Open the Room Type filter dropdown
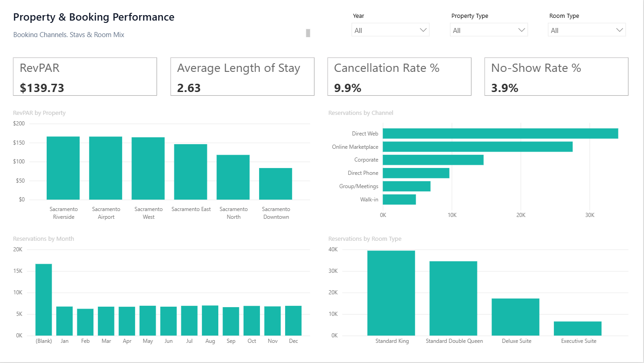The image size is (644, 363). [x=587, y=30]
